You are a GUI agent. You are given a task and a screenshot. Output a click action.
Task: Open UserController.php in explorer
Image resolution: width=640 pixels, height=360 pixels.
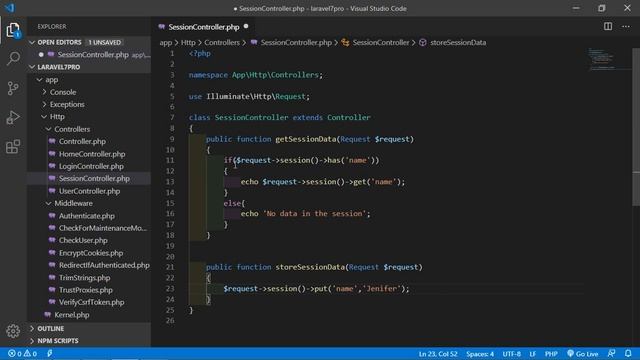89,191
